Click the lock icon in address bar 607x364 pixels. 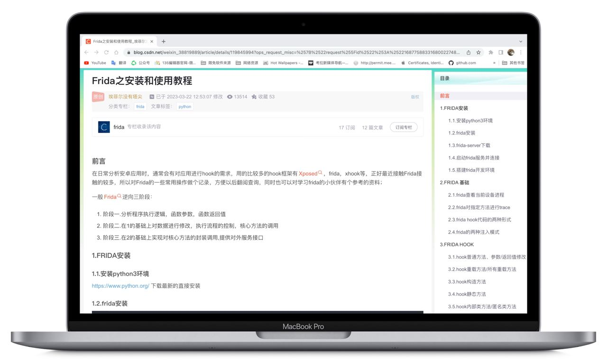(x=128, y=53)
